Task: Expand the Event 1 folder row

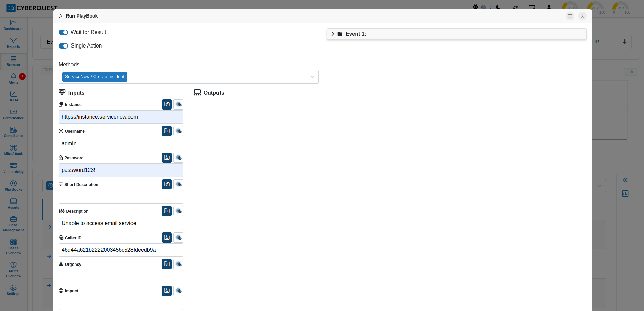Action: pyautogui.click(x=457, y=34)
